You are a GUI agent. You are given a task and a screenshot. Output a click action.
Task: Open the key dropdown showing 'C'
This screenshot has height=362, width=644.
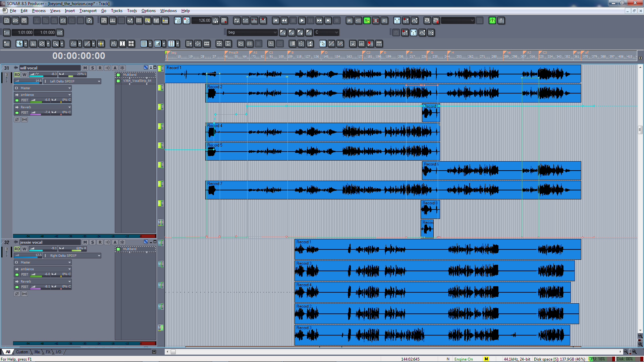tap(327, 33)
